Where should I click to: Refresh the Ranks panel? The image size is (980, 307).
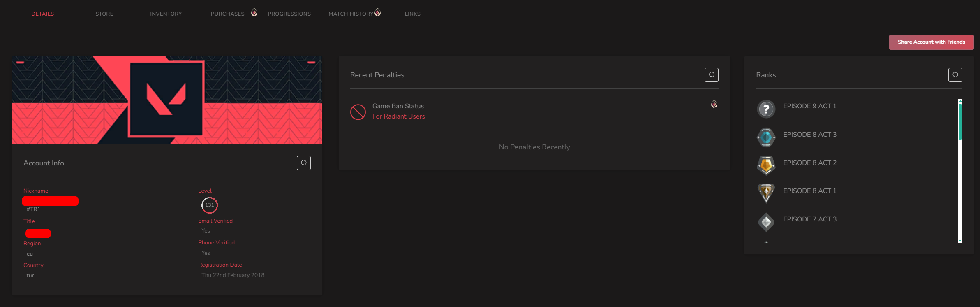[x=955, y=75]
